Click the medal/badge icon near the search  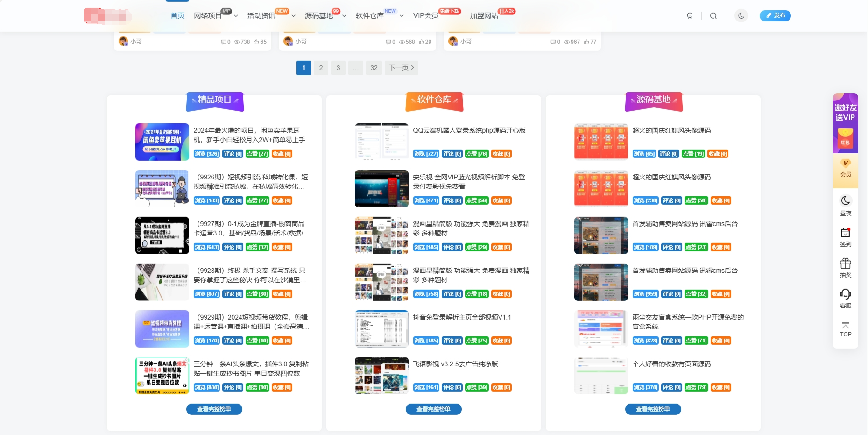coord(690,15)
